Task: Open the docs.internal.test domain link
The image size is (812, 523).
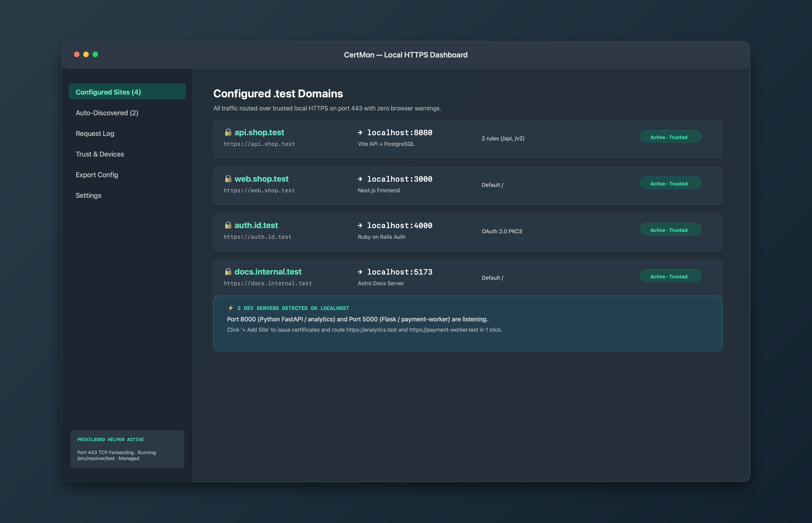Action: (x=268, y=272)
